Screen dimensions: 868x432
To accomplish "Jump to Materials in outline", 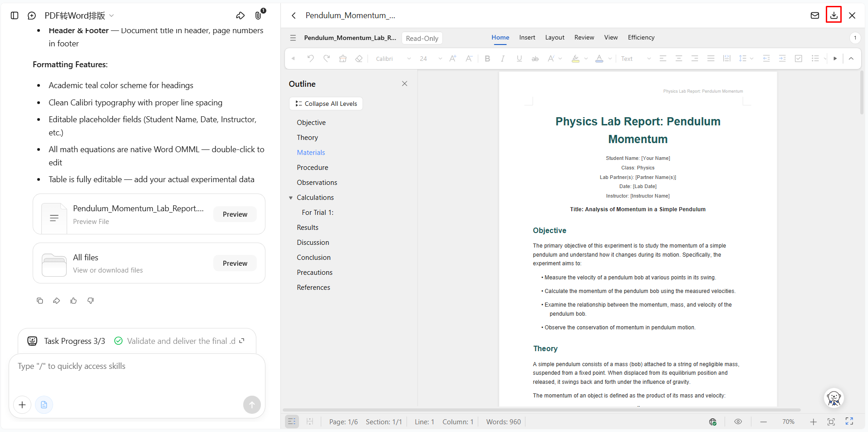I will pyautogui.click(x=311, y=153).
